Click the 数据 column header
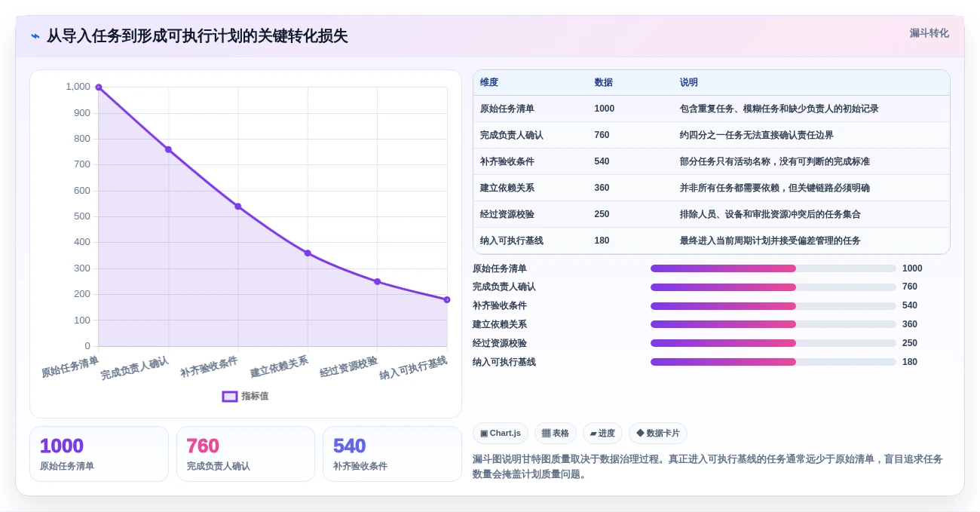The height and width of the screenshot is (512, 980). [603, 83]
